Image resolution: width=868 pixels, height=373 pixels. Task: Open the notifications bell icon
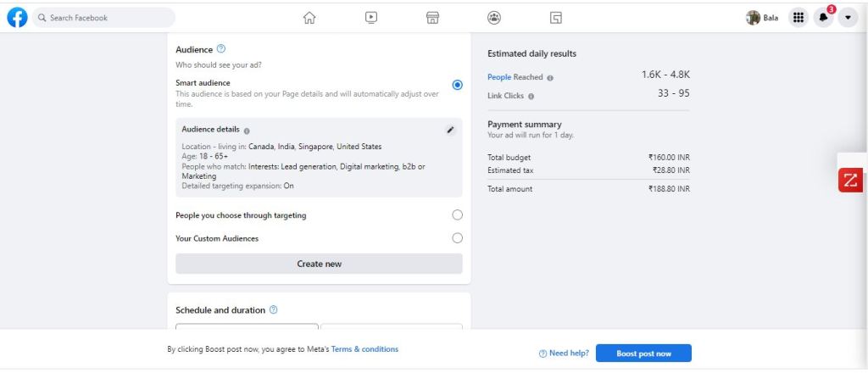(x=823, y=18)
